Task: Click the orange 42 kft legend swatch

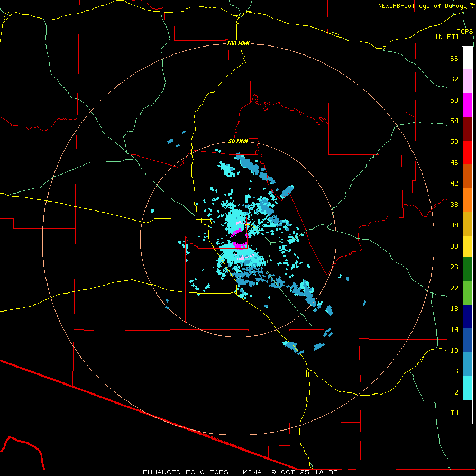Action: 467,199
